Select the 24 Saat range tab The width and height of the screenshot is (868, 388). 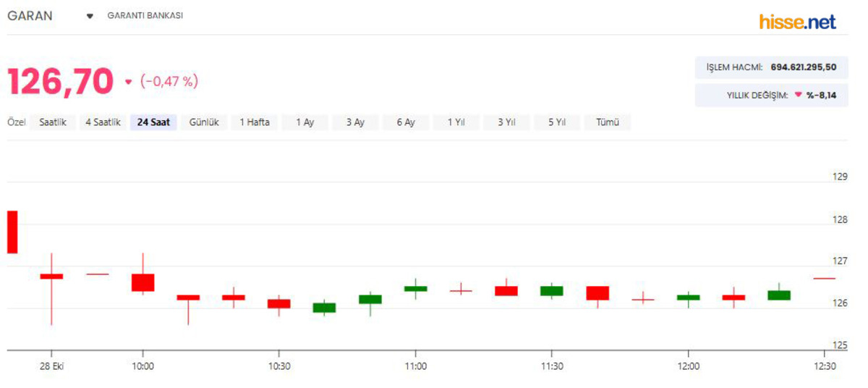coord(153,122)
